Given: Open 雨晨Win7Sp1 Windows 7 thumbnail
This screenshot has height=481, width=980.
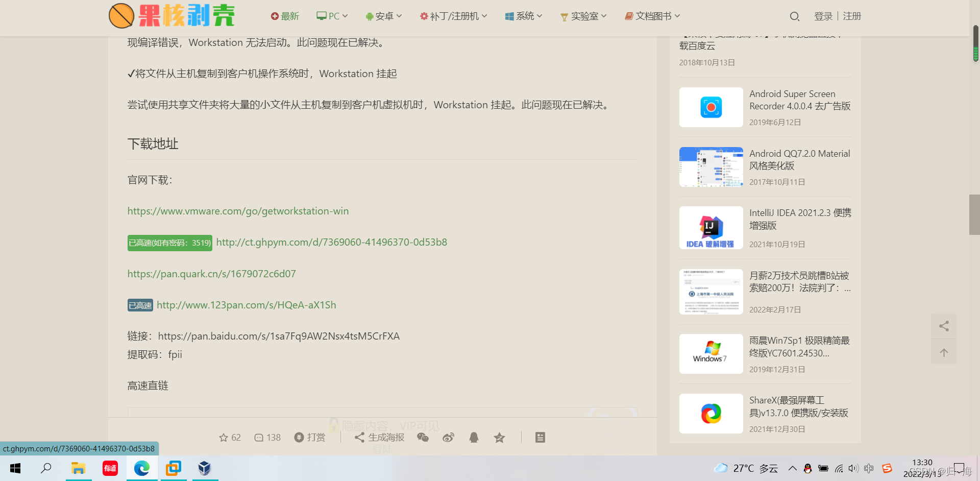Looking at the screenshot, I should pyautogui.click(x=711, y=354).
